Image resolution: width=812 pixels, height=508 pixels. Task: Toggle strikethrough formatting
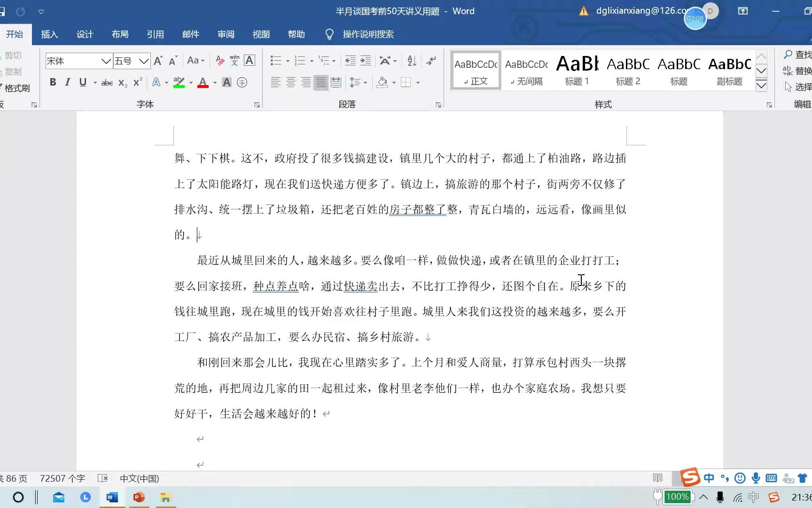107,83
